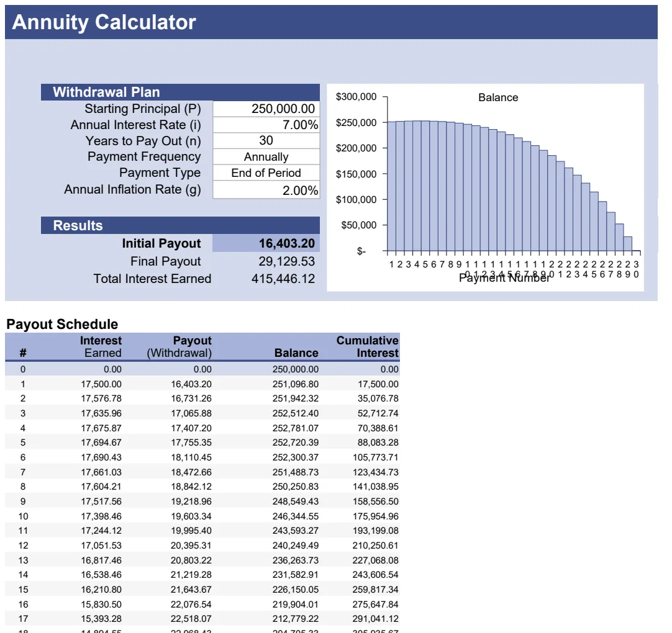Click interest earned cell 17,675.87

(101, 428)
